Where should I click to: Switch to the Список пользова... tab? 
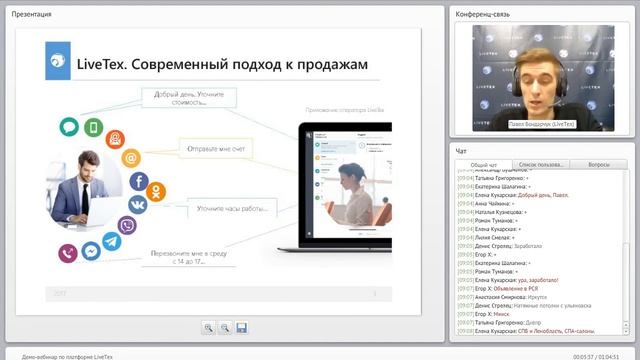(541, 164)
